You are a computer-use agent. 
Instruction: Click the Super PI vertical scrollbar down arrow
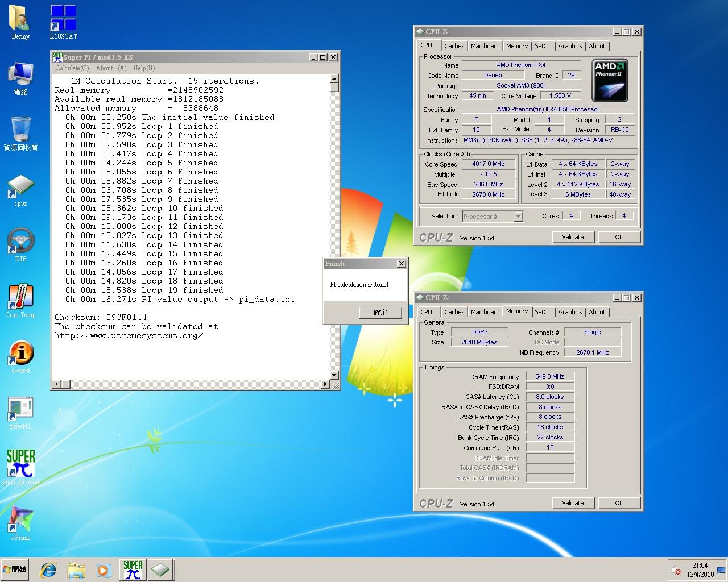334,375
